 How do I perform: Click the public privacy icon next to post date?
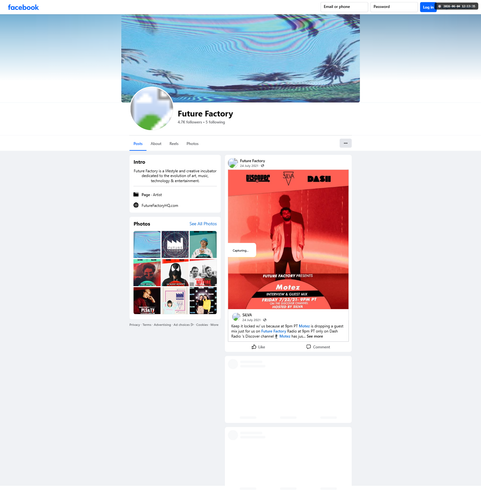[262, 166]
